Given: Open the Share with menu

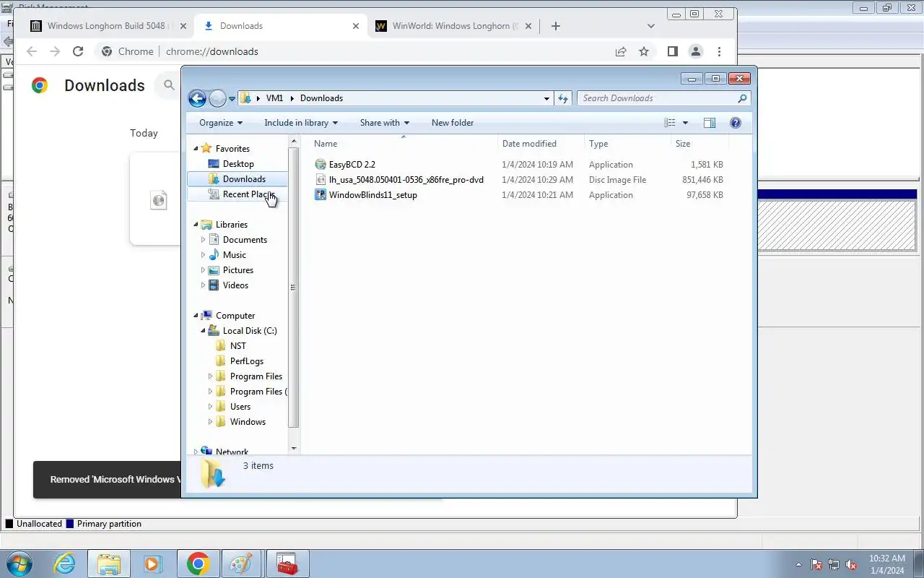Looking at the screenshot, I should [x=385, y=123].
